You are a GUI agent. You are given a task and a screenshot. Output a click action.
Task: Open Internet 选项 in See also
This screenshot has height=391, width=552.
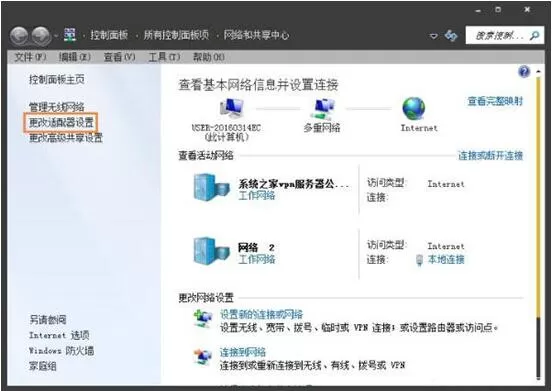click(x=59, y=335)
